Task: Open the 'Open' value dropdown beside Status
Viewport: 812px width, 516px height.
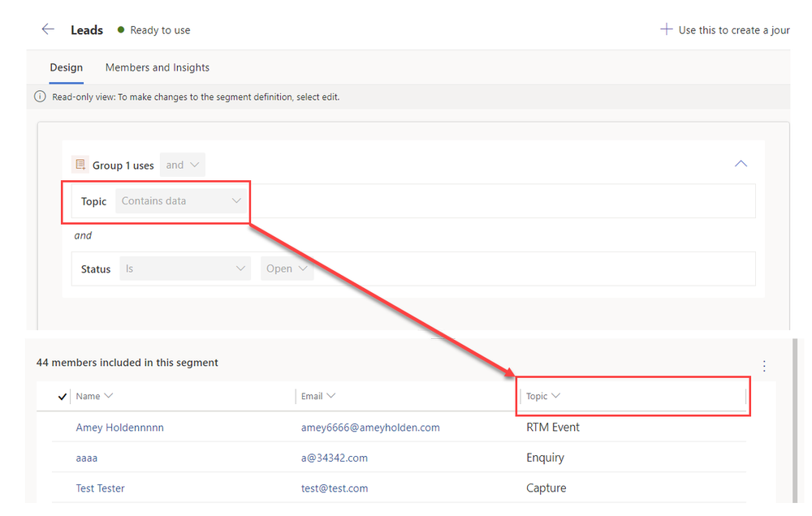Action: pos(286,269)
